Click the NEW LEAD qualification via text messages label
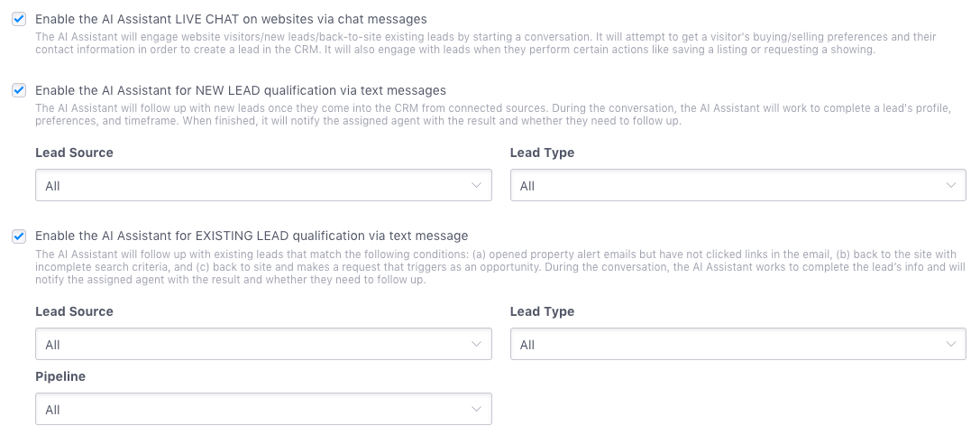Image resolution: width=980 pixels, height=435 pixels. (240, 90)
